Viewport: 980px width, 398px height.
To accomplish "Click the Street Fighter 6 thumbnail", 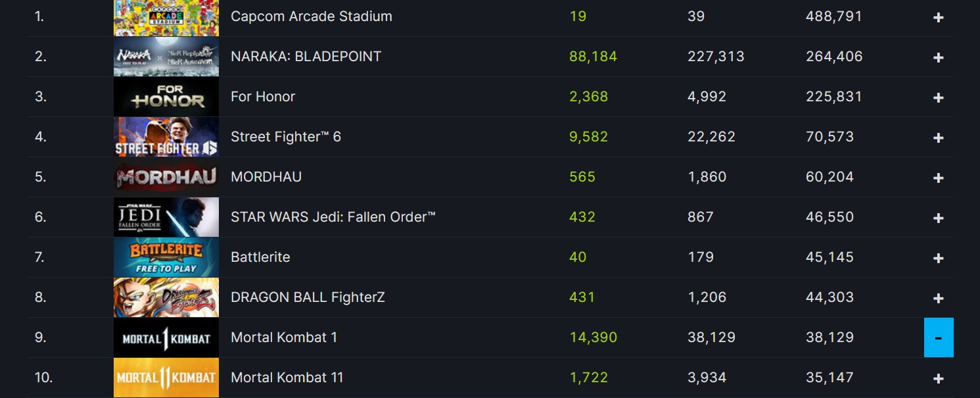I will pyautogui.click(x=166, y=137).
